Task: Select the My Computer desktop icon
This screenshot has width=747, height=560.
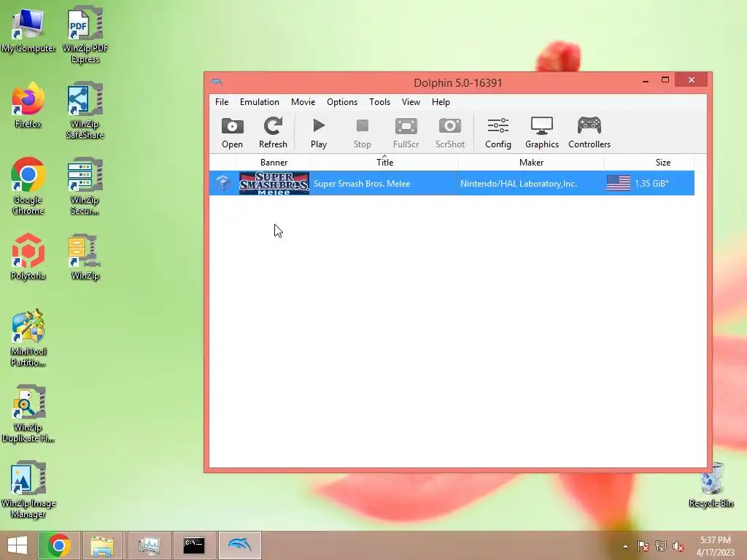Action: pos(28,29)
